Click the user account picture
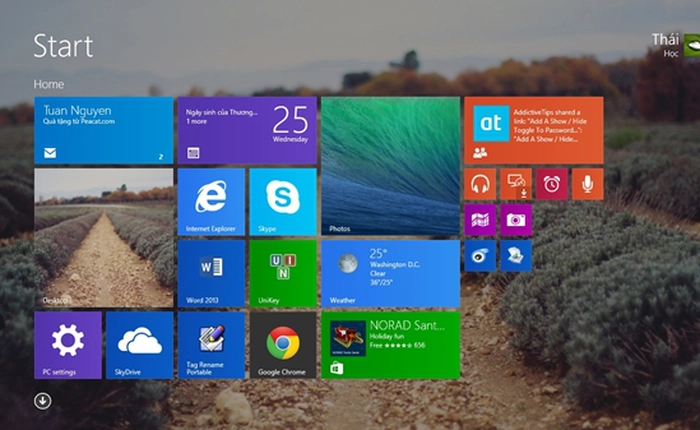 (x=692, y=45)
